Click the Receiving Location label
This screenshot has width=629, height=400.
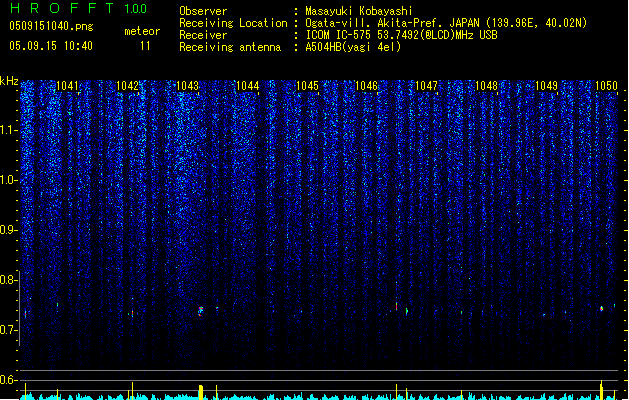click(x=233, y=23)
